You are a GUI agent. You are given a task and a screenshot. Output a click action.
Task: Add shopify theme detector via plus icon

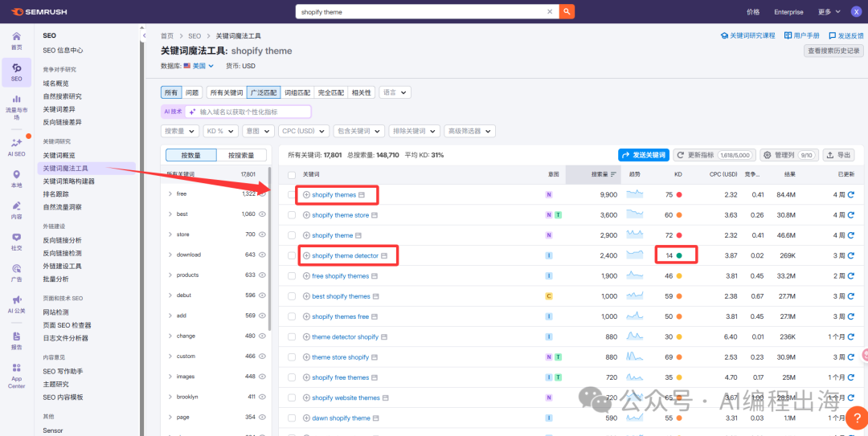pos(306,255)
